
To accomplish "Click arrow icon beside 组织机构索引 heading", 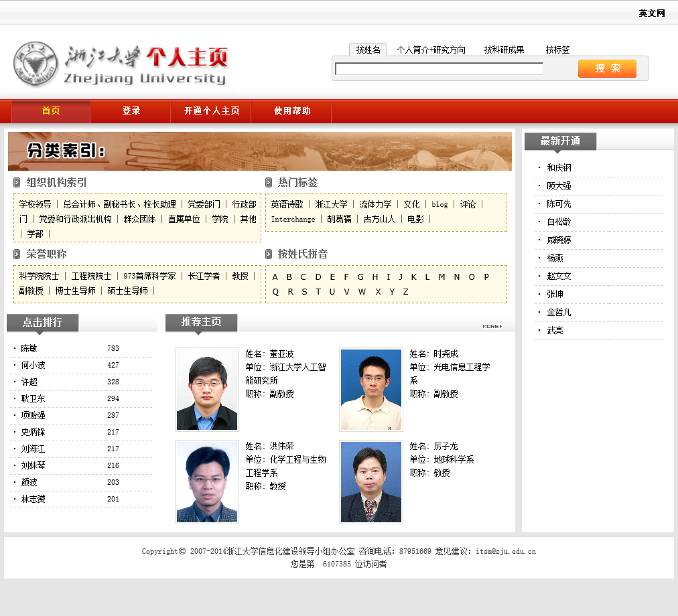I will pos(17,183).
